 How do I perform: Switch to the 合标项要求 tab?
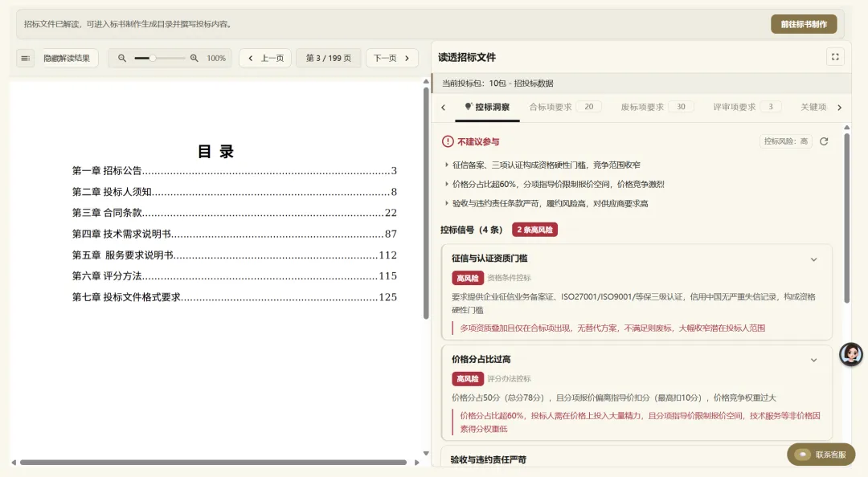[565, 107]
